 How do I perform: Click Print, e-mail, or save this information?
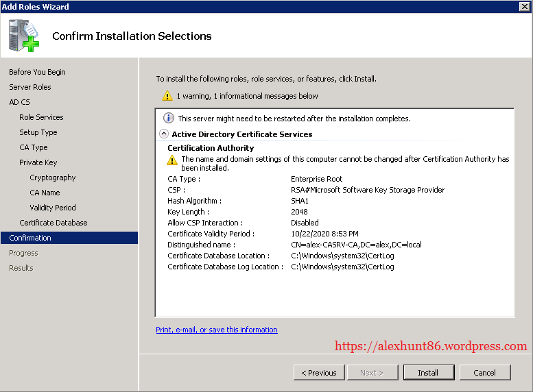coord(217,330)
